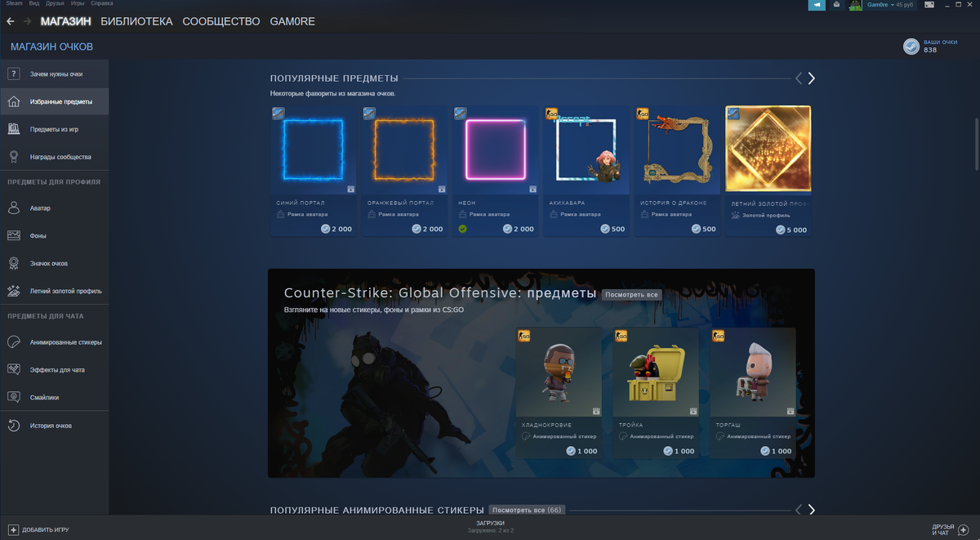Click the Steam points coin icon

coord(911,47)
